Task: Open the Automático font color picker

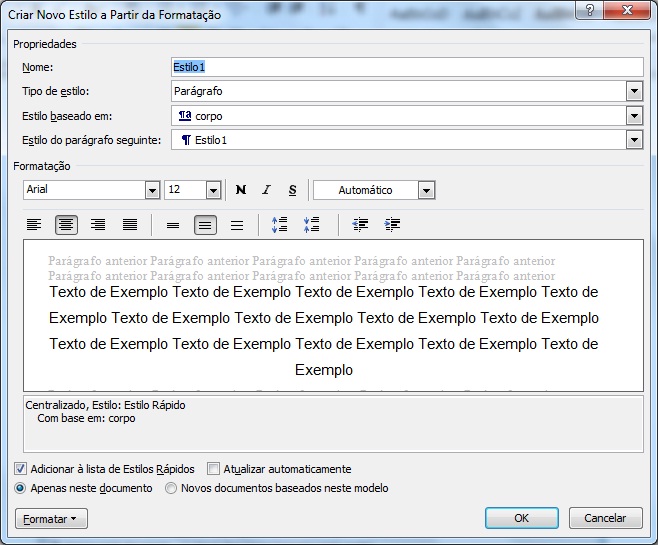Action: coord(426,190)
